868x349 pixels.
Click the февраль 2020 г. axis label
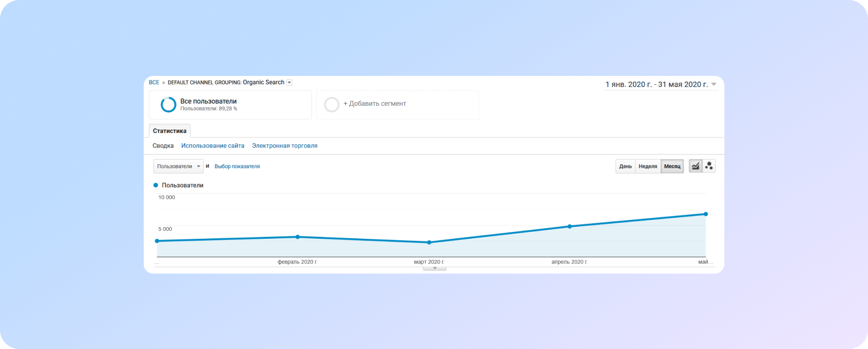(x=297, y=262)
